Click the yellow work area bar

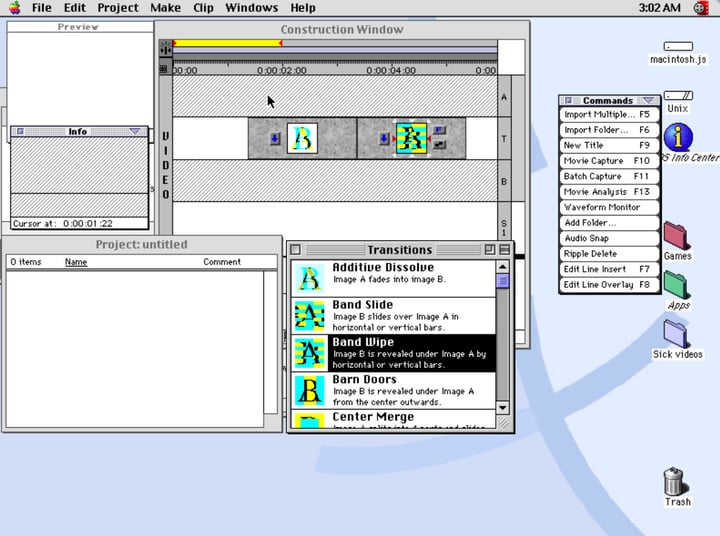pos(227,43)
